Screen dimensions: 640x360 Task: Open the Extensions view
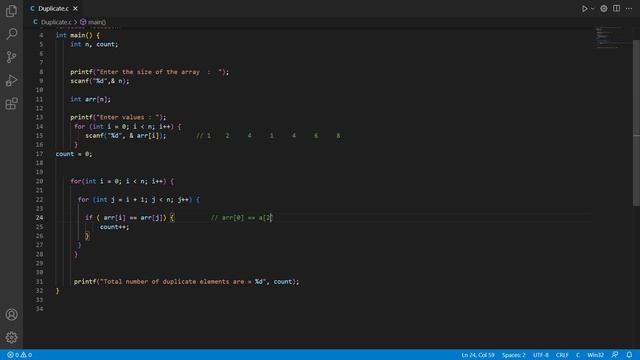(x=11, y=104)
